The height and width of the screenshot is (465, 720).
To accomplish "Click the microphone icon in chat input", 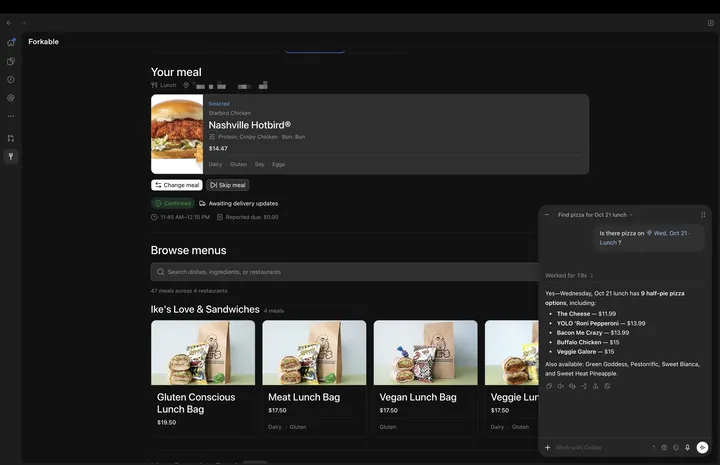I will point(687,448).
